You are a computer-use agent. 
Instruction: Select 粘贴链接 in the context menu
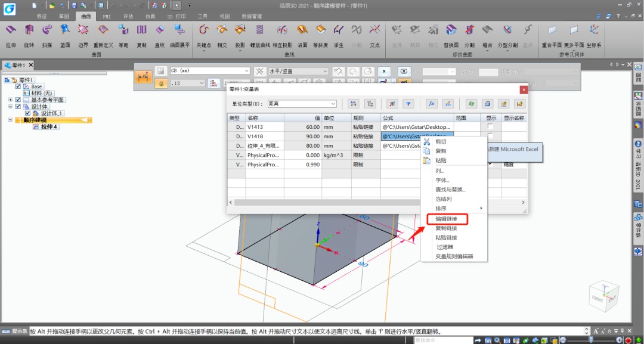[x=447, y=237]
